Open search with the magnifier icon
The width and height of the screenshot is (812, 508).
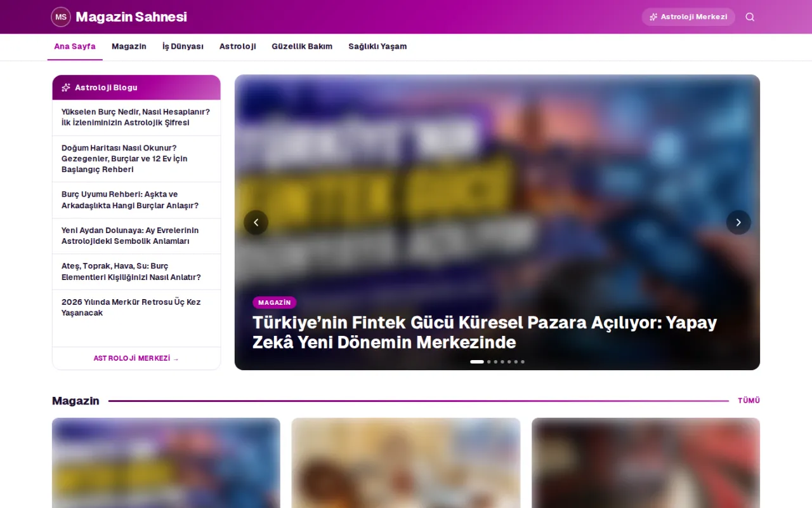750,17
